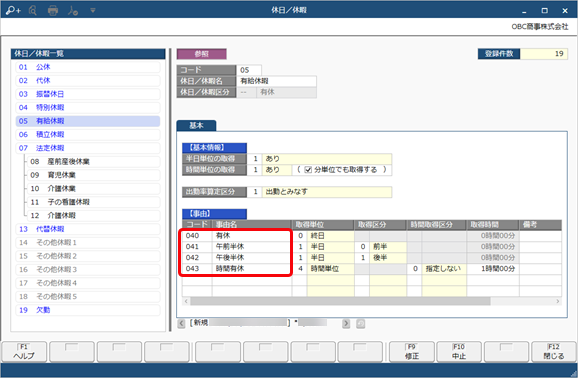The height and width of the screenshot is (378, 578).
Task: Select 02 代休 in the list
Action: pos(88,80)
